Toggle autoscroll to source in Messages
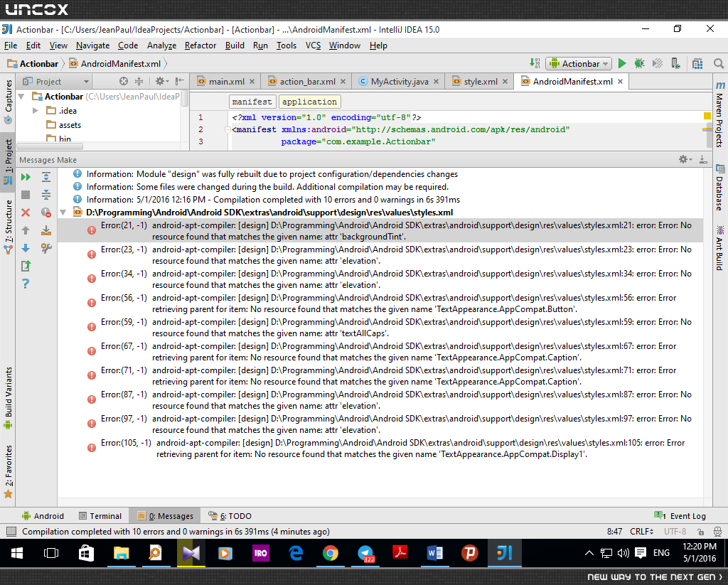Screen dimensions: 728x585 click(x=46, y=230)
